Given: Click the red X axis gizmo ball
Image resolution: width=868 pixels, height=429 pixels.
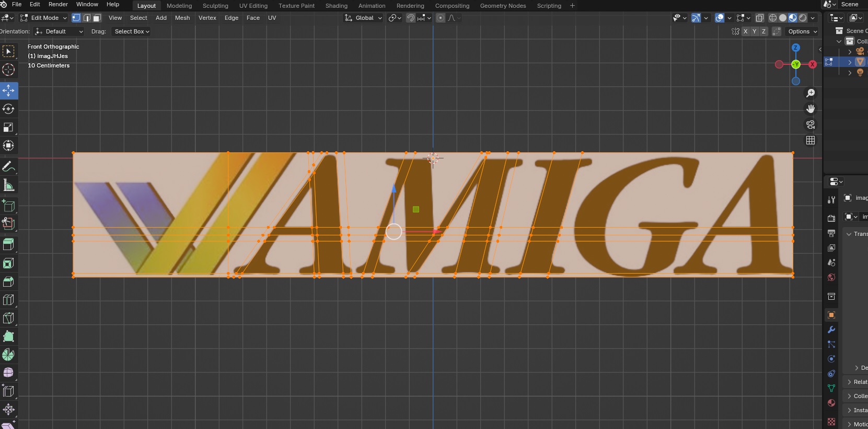Looking at the screenshot, I should tap(812, 64).
